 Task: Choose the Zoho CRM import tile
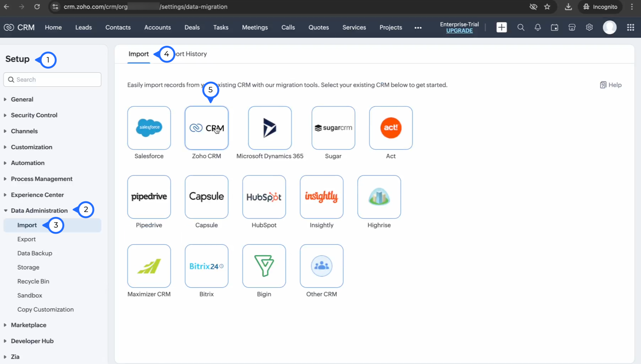coord(207,128)
